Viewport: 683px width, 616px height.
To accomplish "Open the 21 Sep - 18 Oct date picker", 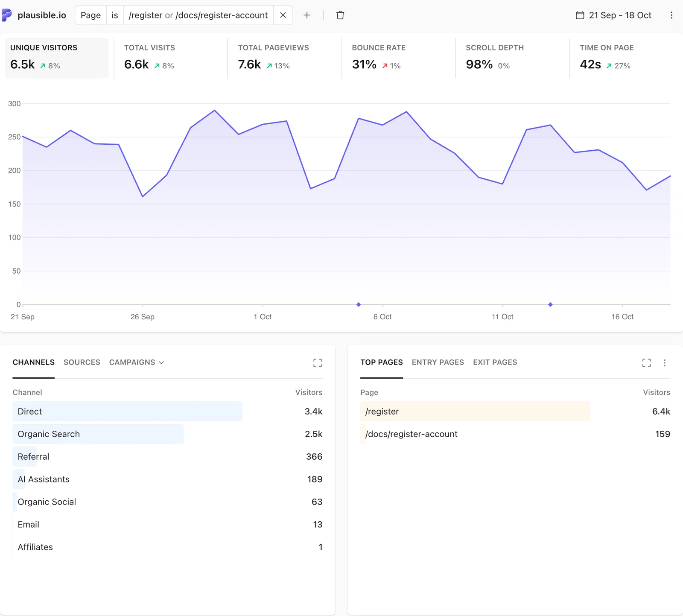I will point(614,15).
